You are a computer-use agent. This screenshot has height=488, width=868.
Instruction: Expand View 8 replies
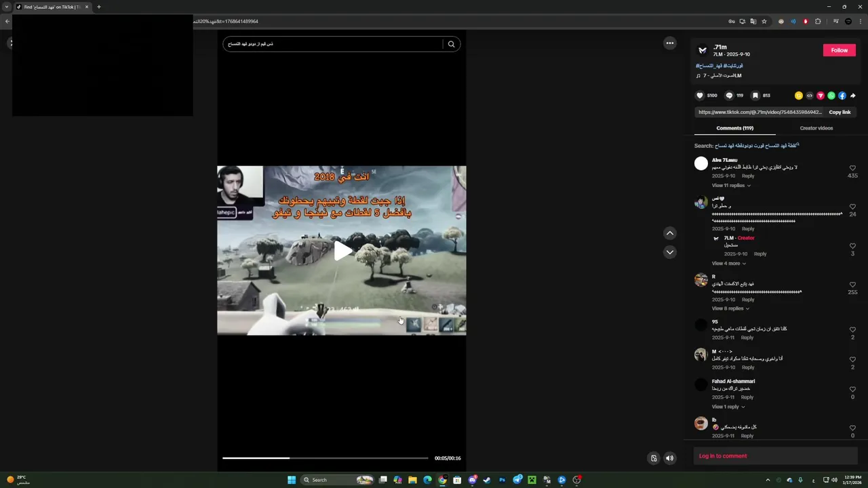[x=730, y=308]
